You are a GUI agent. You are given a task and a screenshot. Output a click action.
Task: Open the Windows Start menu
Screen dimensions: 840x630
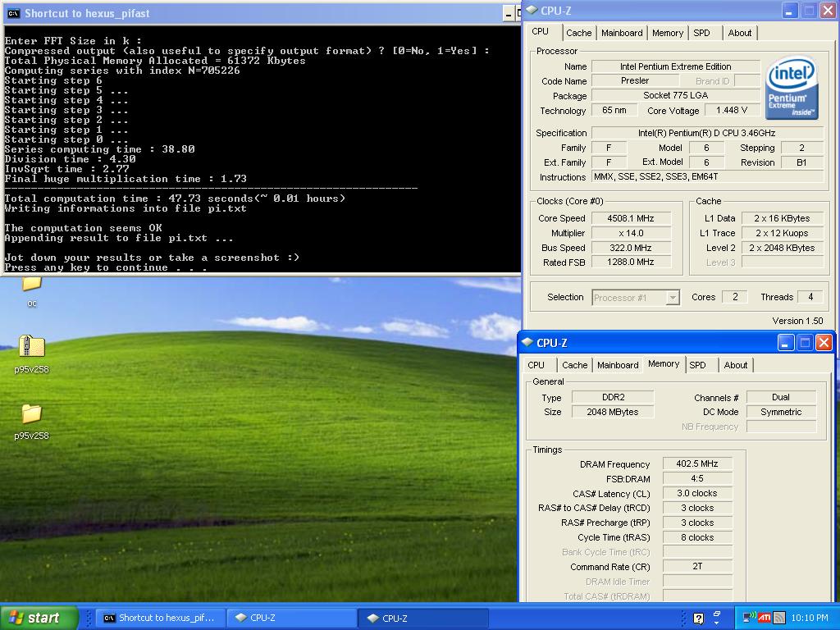[x=39, y=618]
